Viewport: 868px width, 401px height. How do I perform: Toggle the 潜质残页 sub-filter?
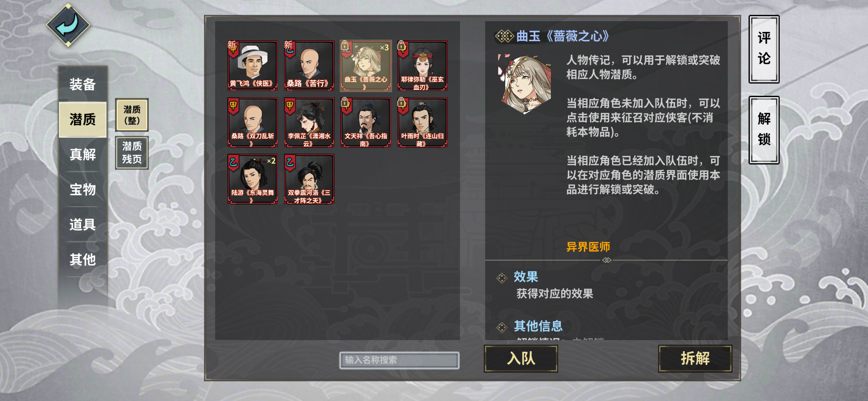coord(132,153)
